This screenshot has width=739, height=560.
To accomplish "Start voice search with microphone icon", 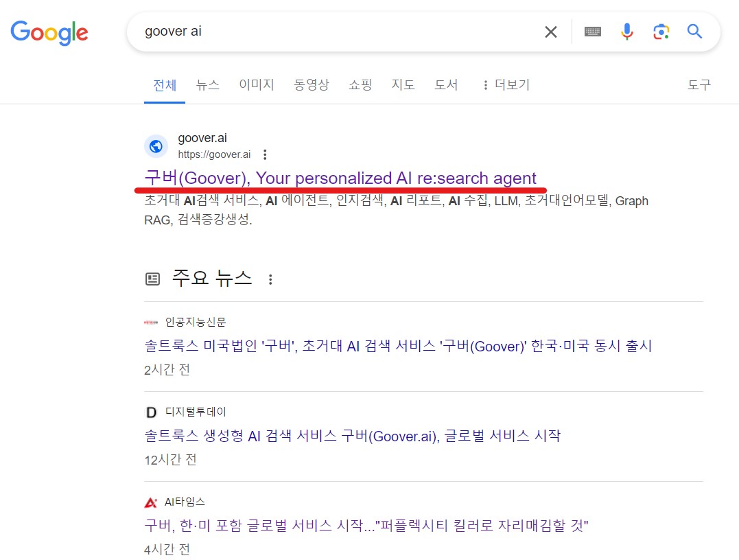I will pos(627,32).
